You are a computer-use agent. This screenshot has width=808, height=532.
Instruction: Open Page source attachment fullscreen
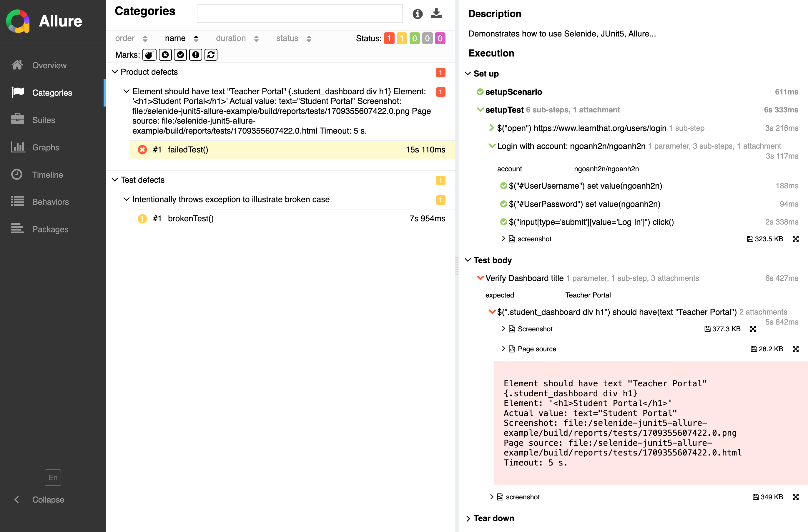795,349
